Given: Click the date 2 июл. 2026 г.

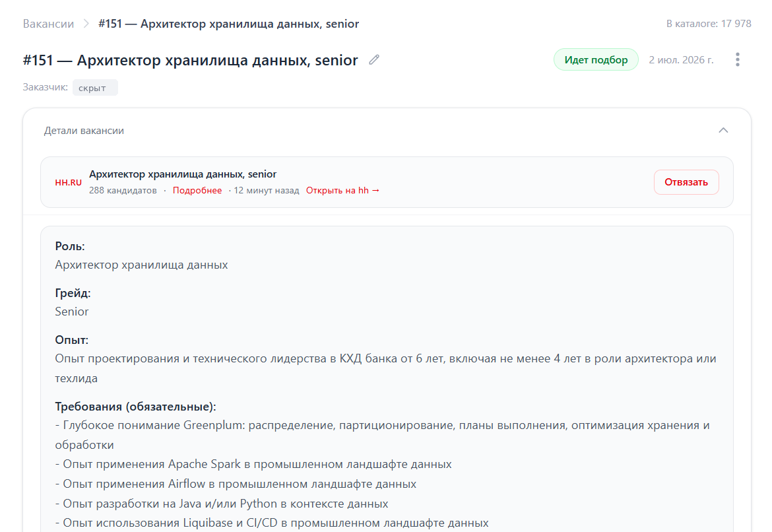Looking at the screenshot, I should click(681, 59).
